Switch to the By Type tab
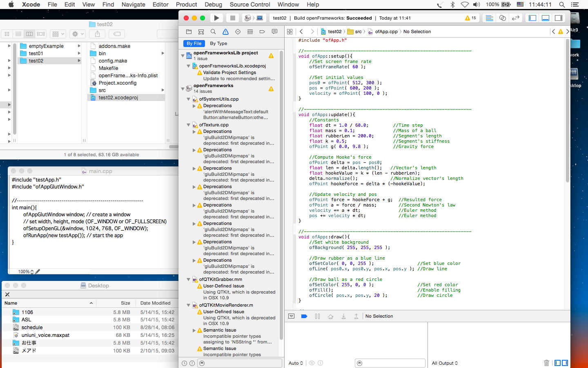Screen dimensions: 588x368 218,43
